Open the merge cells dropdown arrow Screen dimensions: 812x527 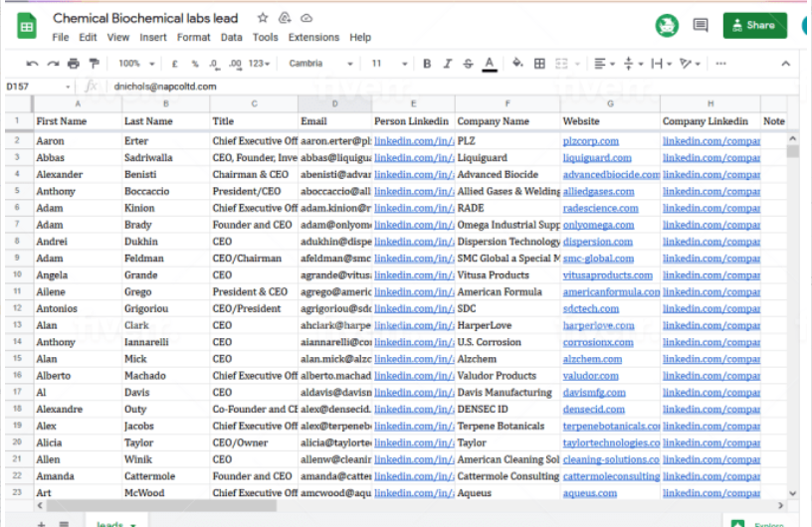(x=577, y=65)
